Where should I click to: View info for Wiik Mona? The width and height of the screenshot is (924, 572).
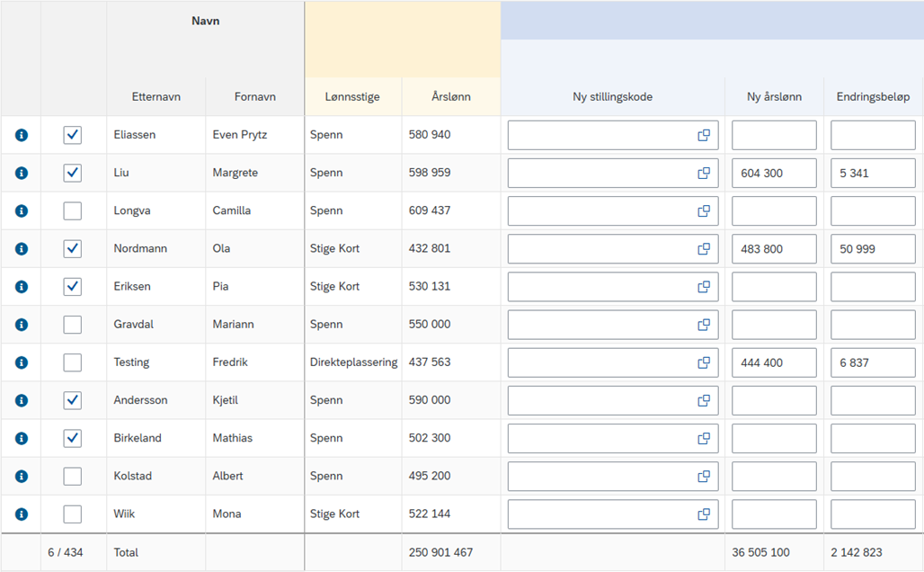(x=22, y=514)
